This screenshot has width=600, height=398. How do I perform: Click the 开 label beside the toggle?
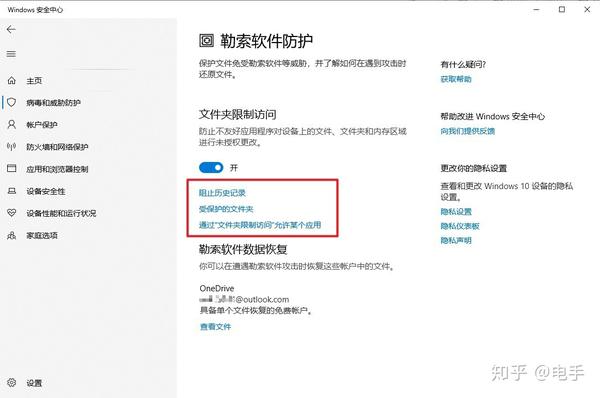234,168
